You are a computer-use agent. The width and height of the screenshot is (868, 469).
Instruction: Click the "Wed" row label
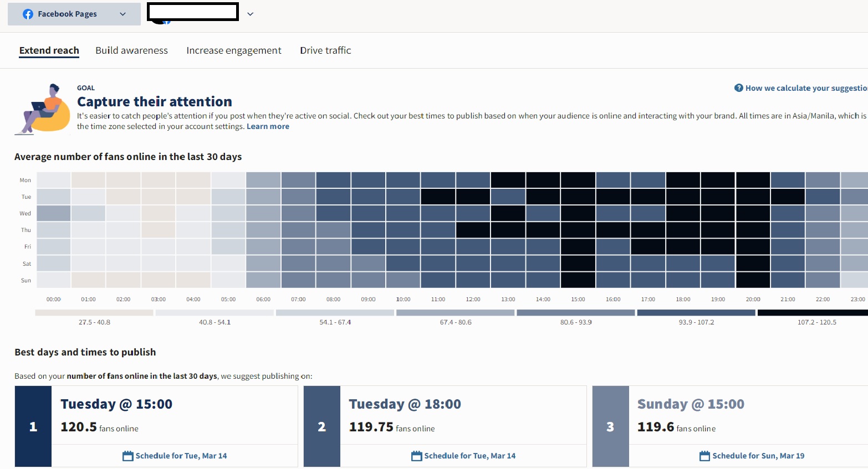[x=25, y=213]
